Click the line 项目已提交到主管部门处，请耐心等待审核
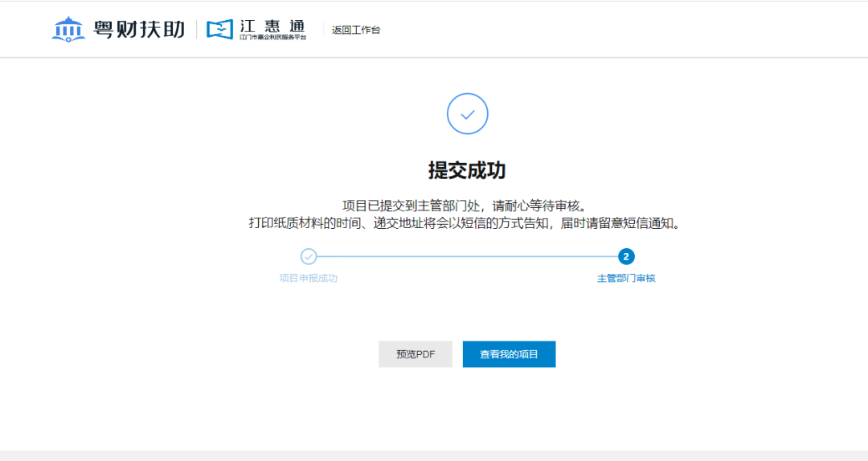 pyautogui.click(x=465, y=206)
